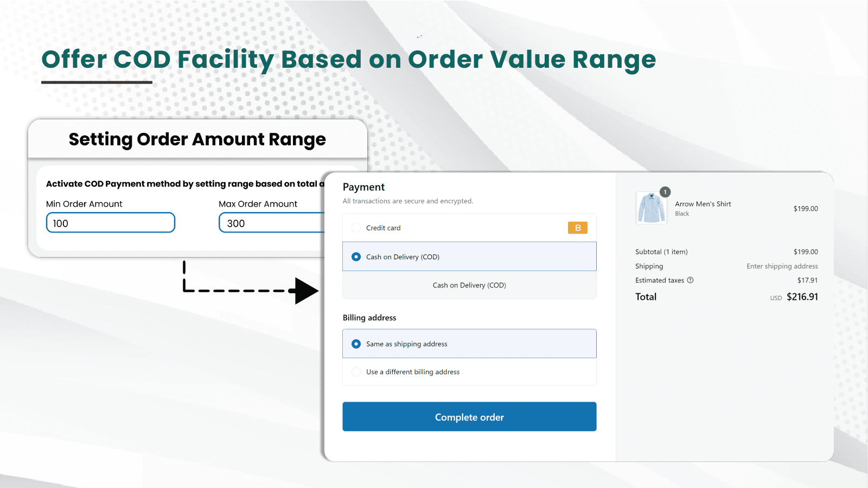Click the black dashed arrow head
868x488 pixels.
[x=306, y=291]
